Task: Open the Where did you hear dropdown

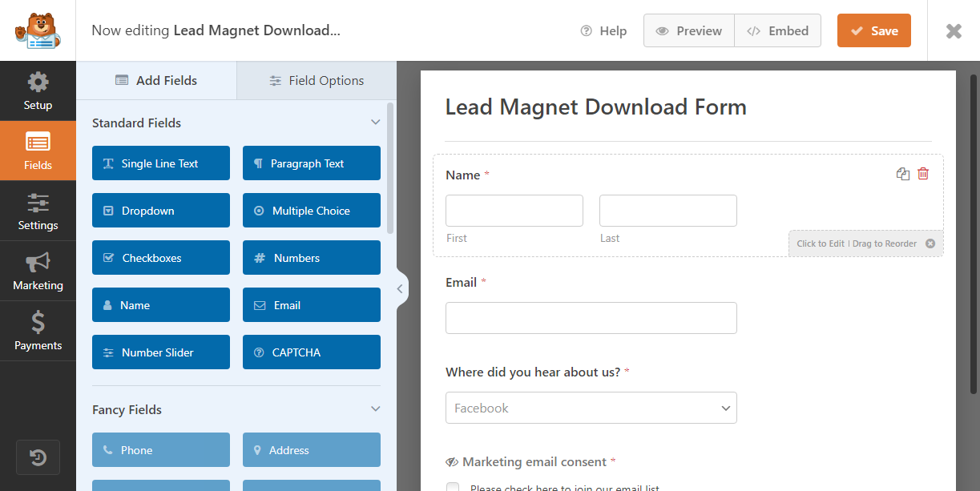Action: pos(591,408)
